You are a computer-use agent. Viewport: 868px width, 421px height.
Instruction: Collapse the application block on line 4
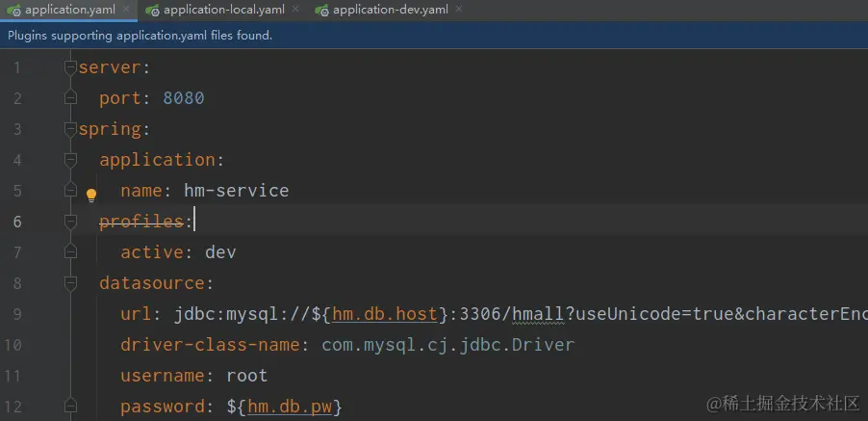(x=70, y=160)
